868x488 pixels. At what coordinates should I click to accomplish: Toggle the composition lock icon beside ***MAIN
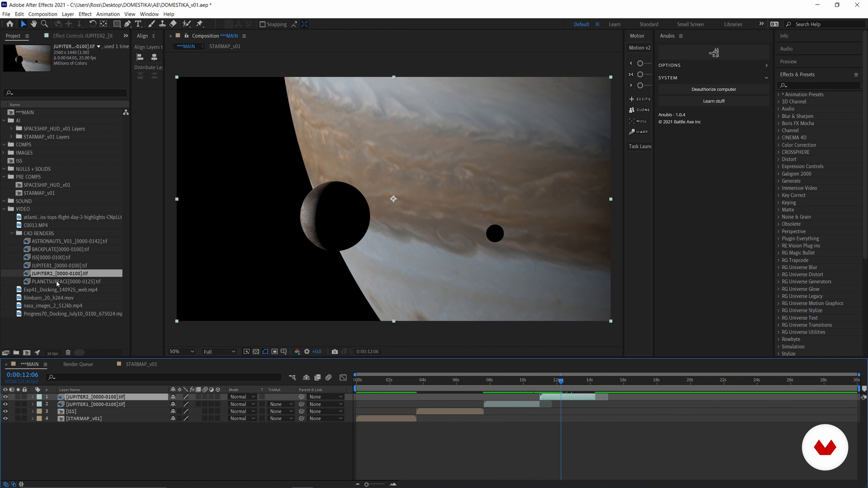point(186,36)
